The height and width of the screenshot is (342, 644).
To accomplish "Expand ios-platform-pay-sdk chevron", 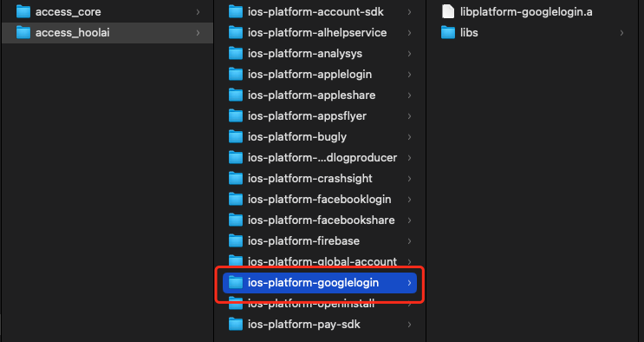I will pyautogui.click(x=409, y=325).
